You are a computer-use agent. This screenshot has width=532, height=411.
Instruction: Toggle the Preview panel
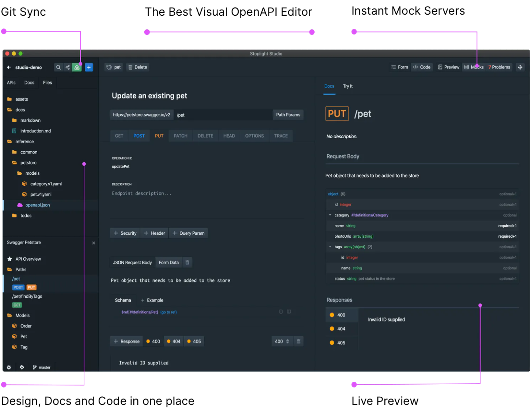449,67
